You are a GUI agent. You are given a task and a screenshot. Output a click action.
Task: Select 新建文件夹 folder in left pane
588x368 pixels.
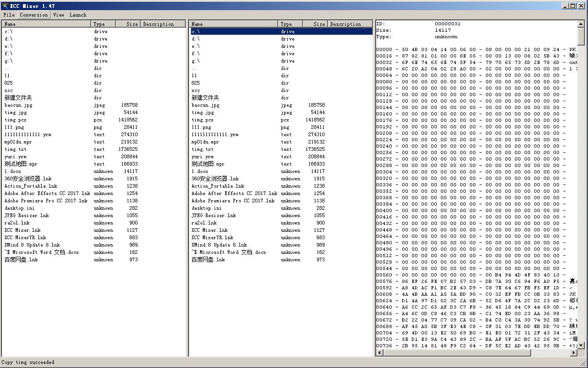(18, 98)
